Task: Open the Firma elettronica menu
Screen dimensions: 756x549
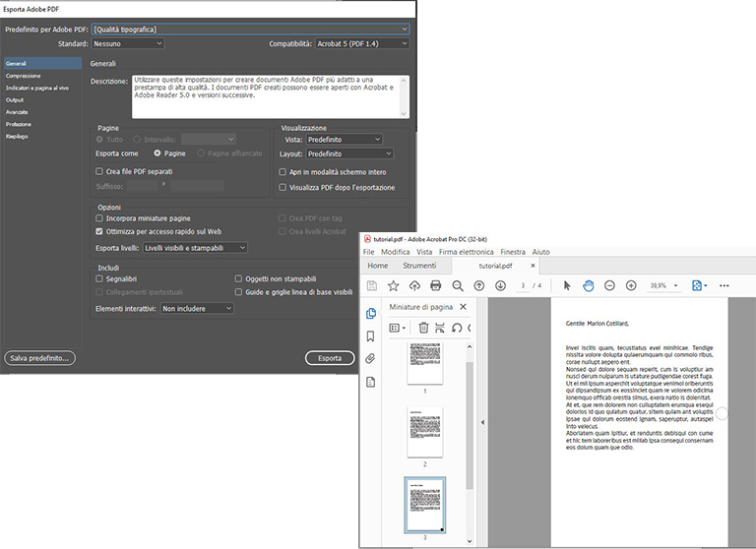Action: coord(467,252)
